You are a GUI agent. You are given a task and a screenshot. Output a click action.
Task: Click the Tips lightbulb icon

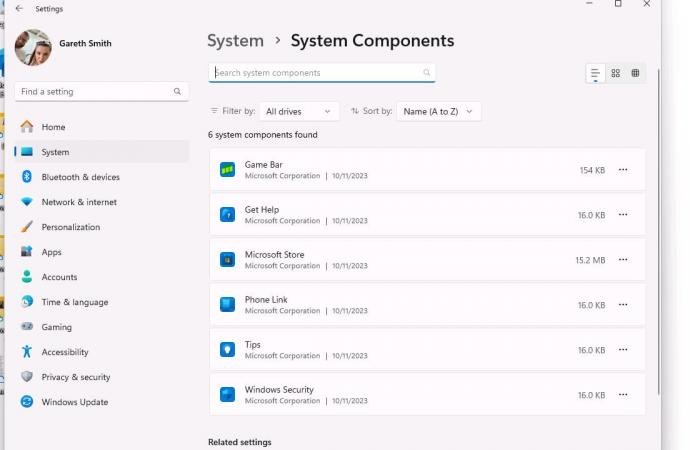click(x=227, y=350)
